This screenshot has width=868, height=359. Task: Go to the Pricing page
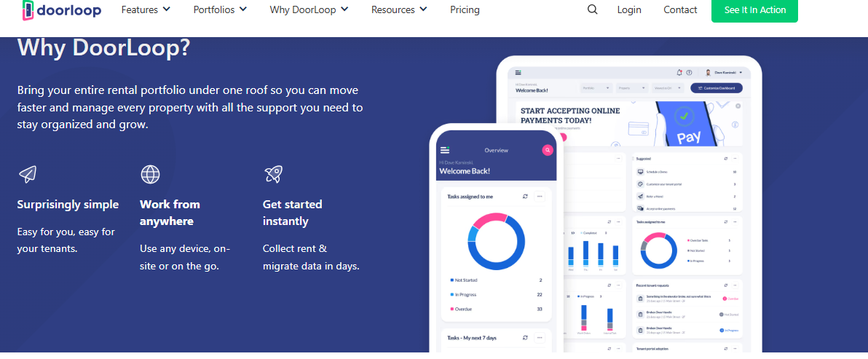click(465, 9)
